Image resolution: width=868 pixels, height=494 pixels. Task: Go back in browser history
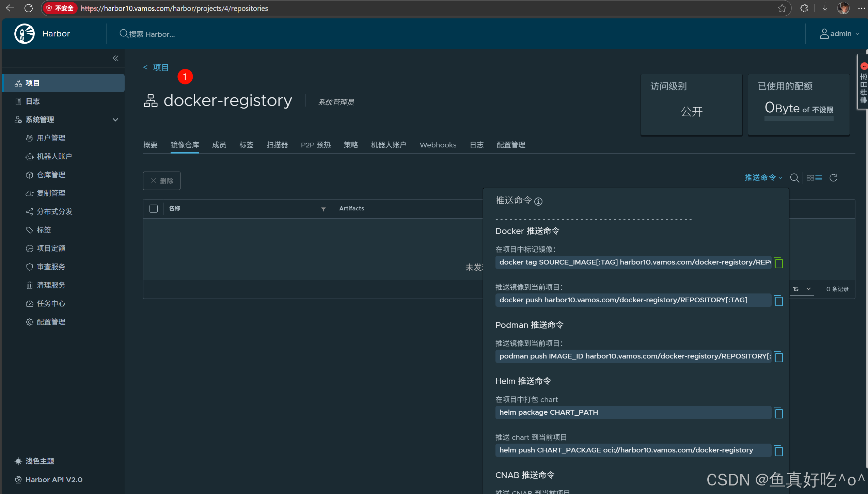tap(10, 8)
